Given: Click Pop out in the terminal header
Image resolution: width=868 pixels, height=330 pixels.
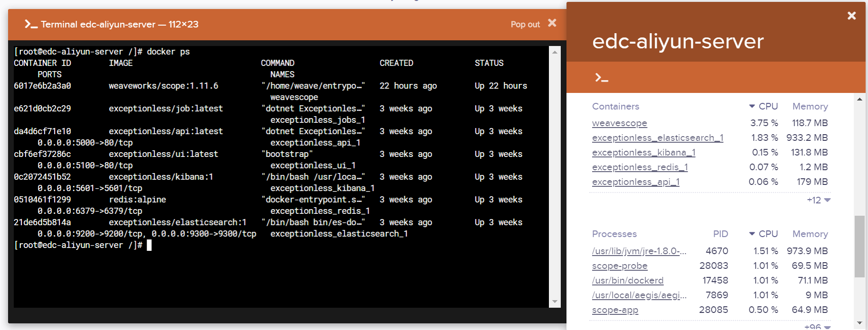Looking at the screenshot, I should point(525,24).
